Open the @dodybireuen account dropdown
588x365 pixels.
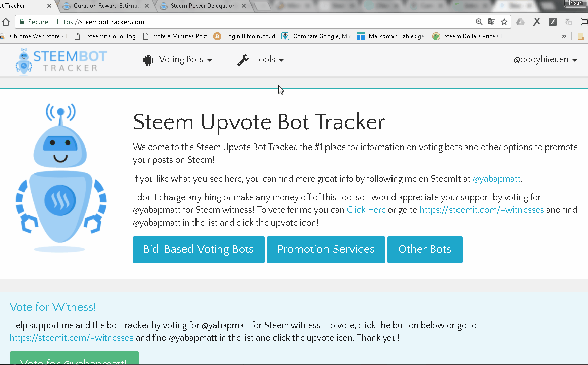pyautogui.click(x=545, y=60)
